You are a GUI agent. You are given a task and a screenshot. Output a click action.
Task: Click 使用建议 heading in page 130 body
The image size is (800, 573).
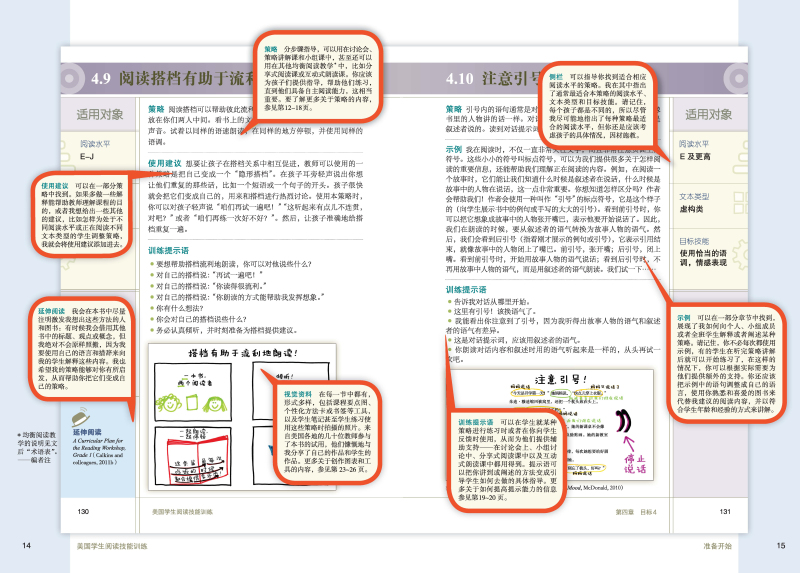click(164, 163)
